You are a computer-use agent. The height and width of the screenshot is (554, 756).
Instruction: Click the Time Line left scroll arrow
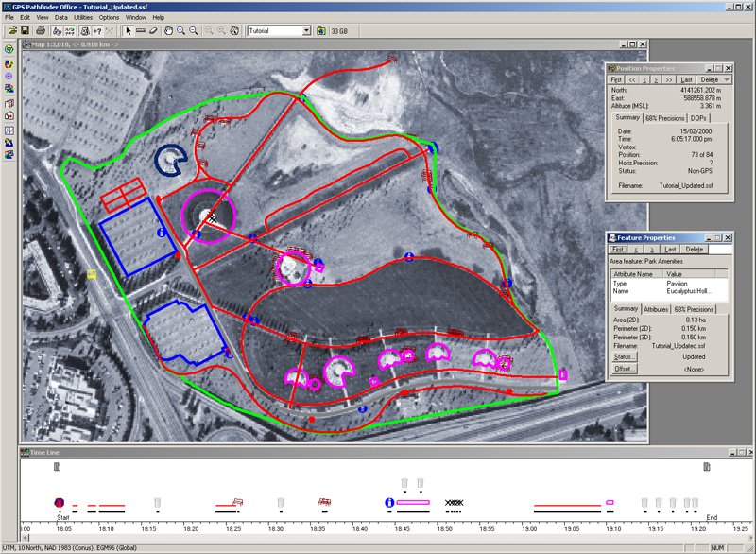[26, 537]
